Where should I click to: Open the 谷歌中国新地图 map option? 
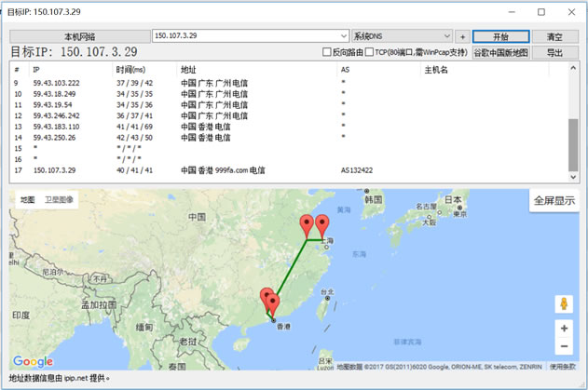(x=500, y=52)
